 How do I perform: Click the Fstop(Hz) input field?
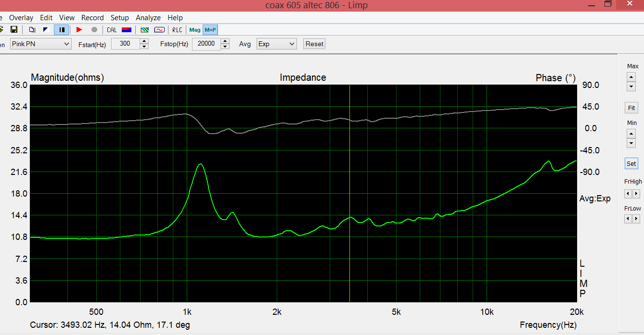pyautogui.click(x=206, y=44)
